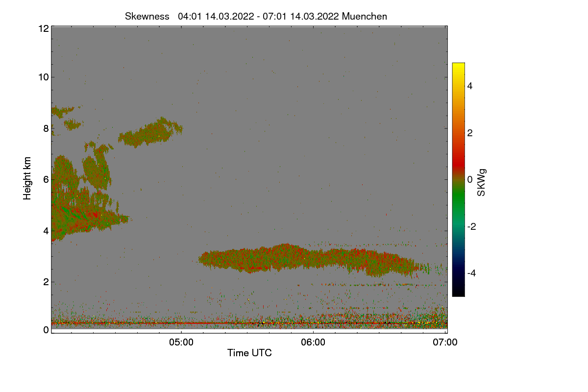The height and width of the screenshot is (392, 588).
Task: Click the 'Height km' axis label
Action: point(27,178)
